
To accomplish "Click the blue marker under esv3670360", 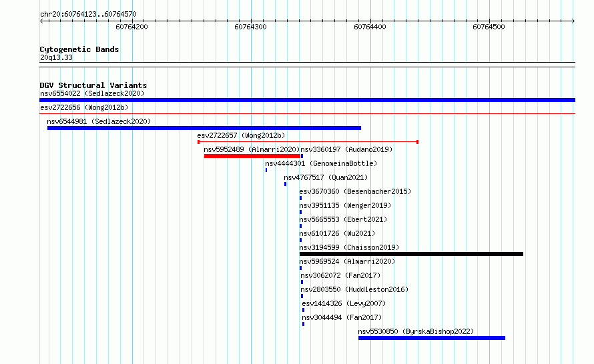I will 301,198.
